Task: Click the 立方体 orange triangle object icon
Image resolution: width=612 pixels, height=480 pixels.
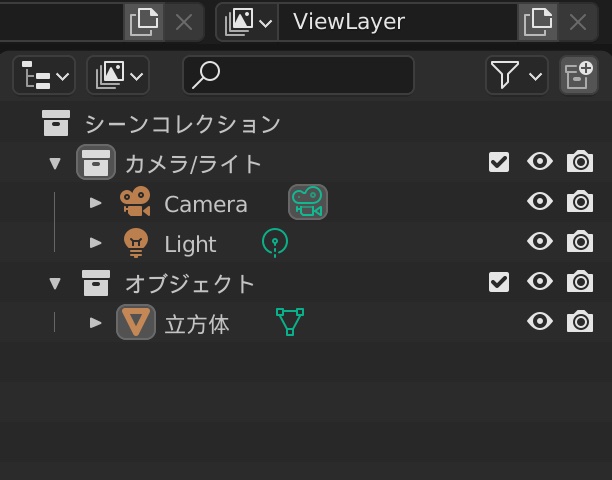Action: pos(135,322)
